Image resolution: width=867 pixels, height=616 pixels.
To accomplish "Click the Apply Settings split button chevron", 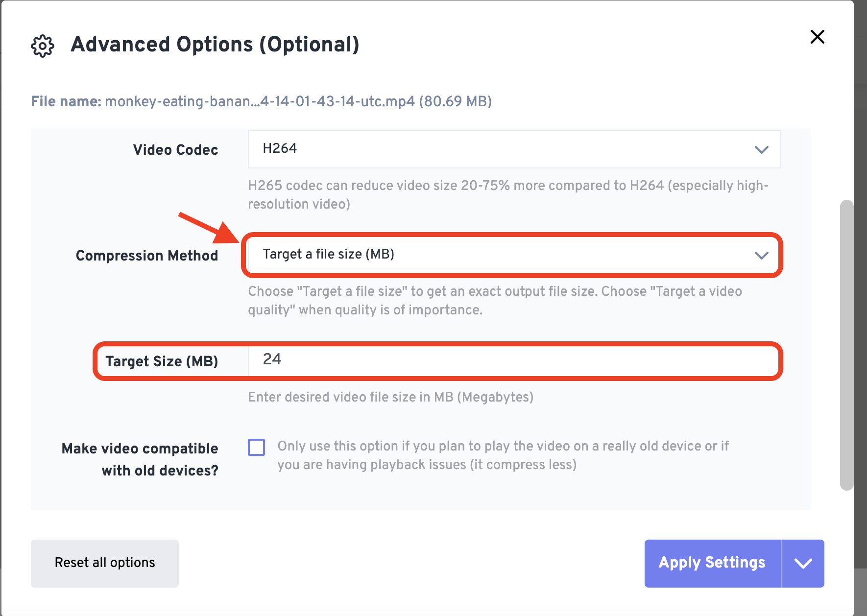I will click(x=803, y=563).
